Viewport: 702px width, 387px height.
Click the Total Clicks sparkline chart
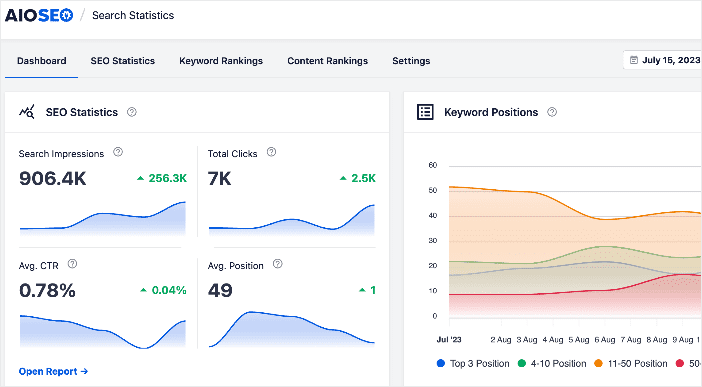coord(291,219)
